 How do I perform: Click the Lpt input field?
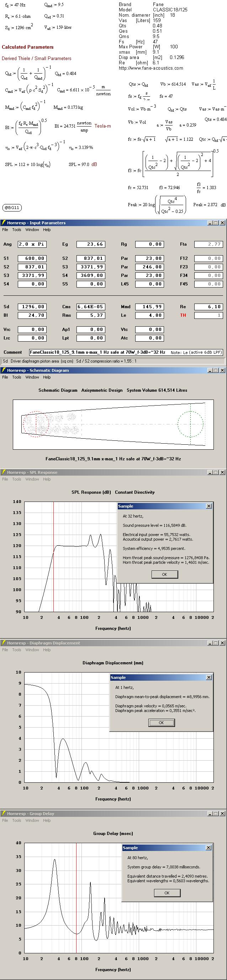tap(91, 338)
